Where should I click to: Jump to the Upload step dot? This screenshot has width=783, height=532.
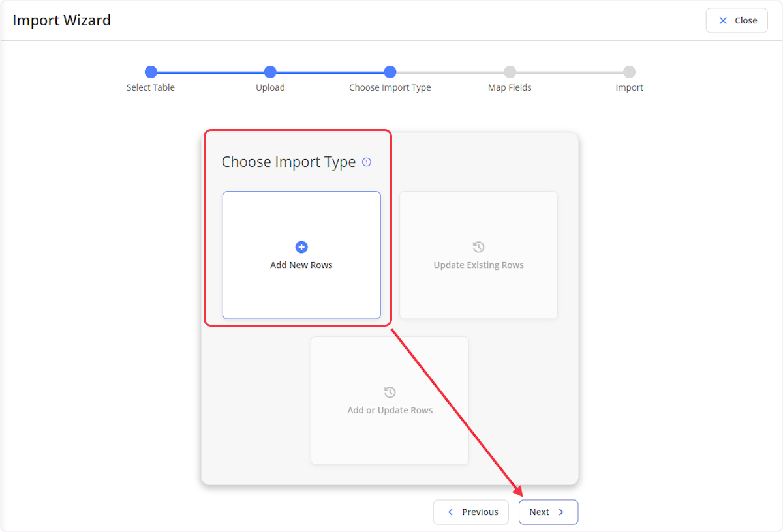(x=270, y=72)
